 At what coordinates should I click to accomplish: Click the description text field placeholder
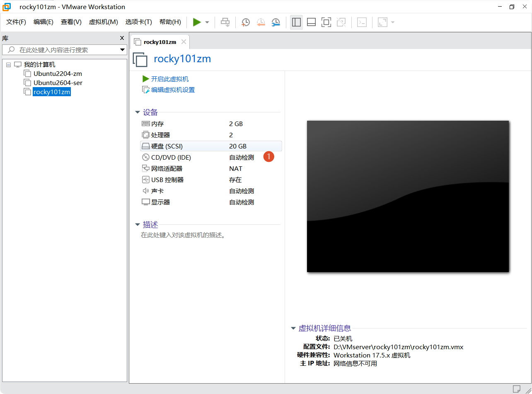click(x=183, y=235)
